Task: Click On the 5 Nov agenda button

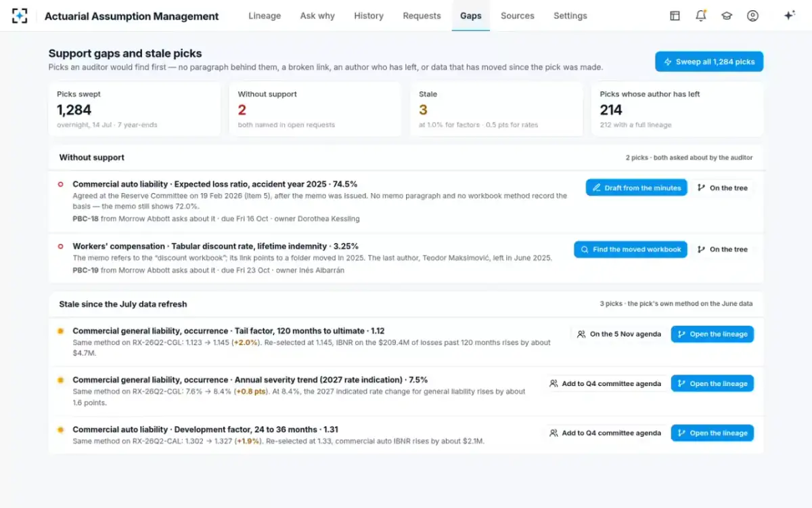Action: 619,334
